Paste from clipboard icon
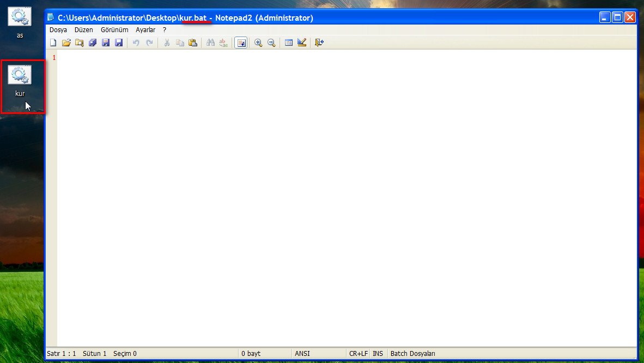Screen dimensions: 644x363 tap(193, 43)
